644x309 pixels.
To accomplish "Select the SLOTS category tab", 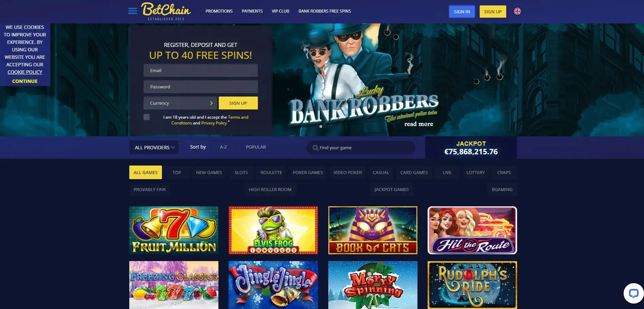I will coord(241,172).
